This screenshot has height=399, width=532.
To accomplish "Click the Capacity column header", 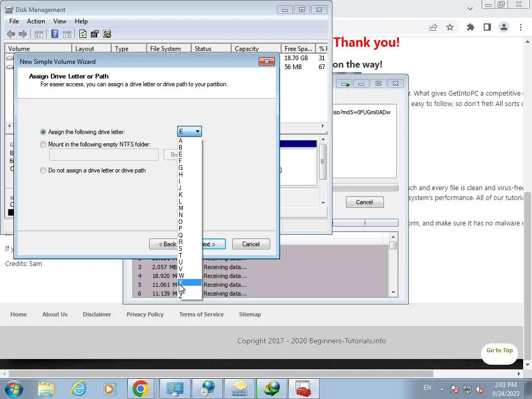I will [x=256, y=48].
